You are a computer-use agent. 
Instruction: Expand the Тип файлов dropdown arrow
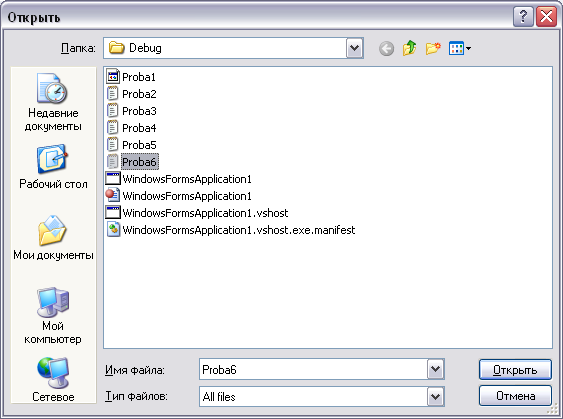coord(436,396)
